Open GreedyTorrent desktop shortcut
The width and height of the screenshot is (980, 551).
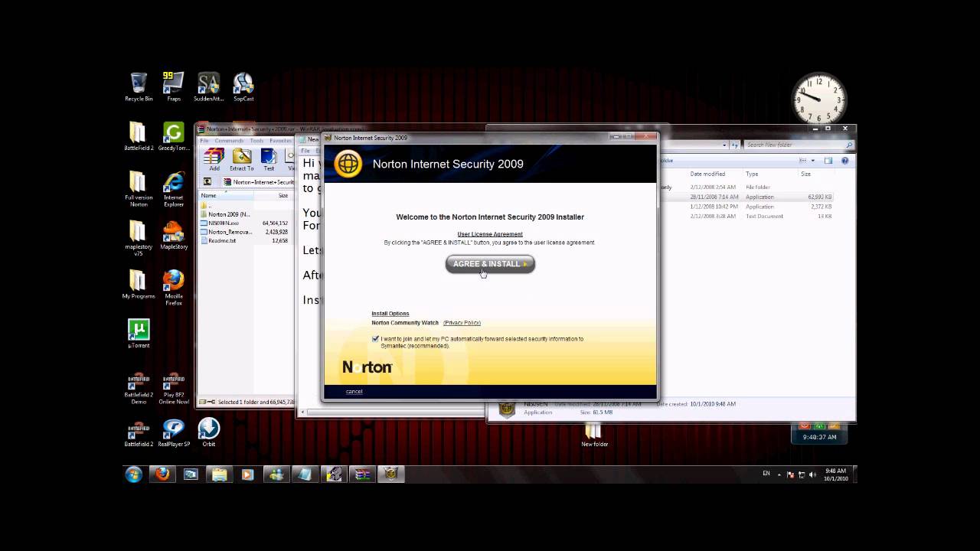point(174,137)
